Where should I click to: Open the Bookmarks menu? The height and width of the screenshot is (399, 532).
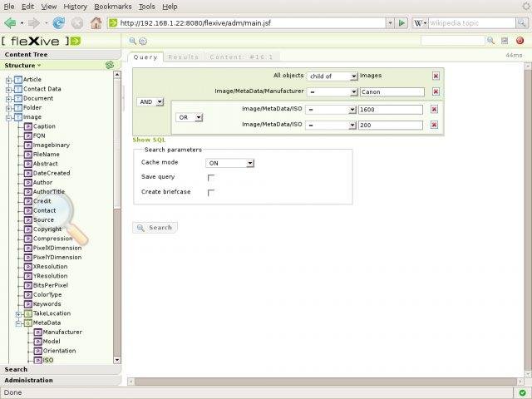(x=111, y=6)
